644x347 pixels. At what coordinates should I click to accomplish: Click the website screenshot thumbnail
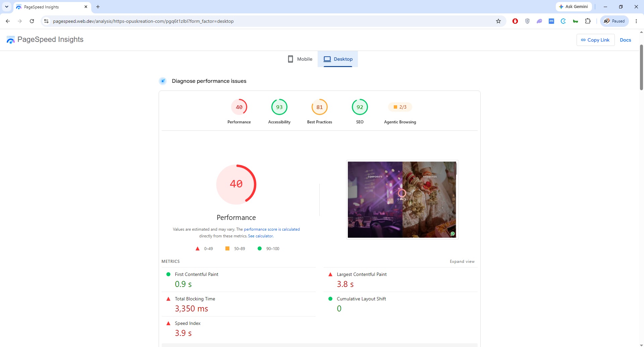pyautogui.click(x=402, y=199)
